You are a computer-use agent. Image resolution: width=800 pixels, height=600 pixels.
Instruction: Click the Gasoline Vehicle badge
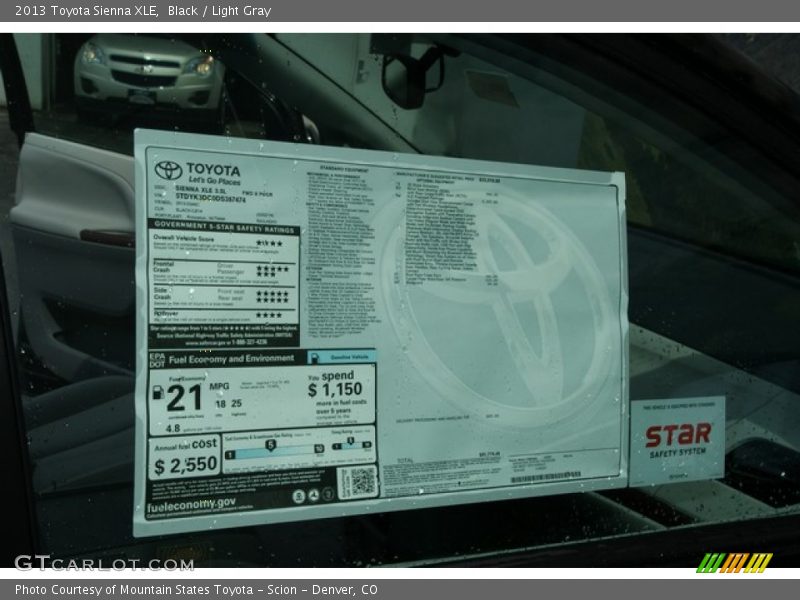(342, 357)
